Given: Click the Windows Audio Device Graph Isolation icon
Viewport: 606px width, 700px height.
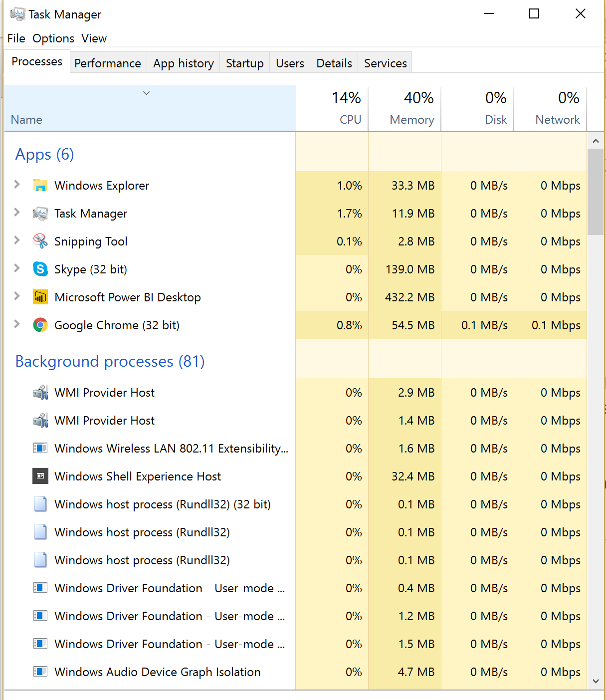Looking at the screenshot, I should pos(40,672).
